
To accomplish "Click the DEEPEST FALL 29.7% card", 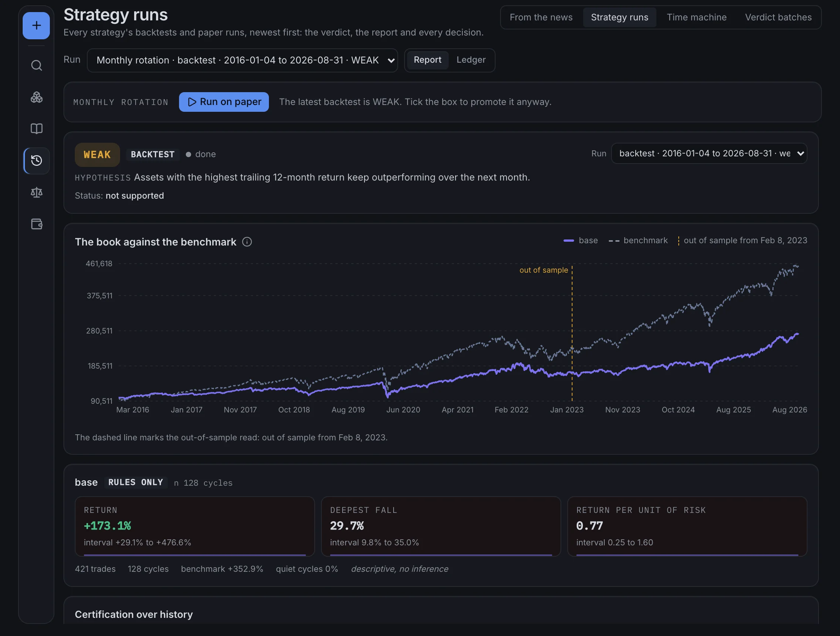I will click(x=441, y=526).
